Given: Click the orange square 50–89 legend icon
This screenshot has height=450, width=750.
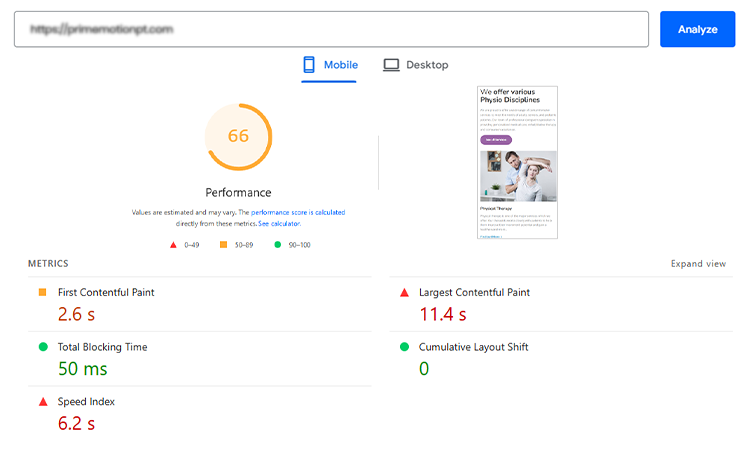Looking at the screenshot, I should (x=223, y=245).
